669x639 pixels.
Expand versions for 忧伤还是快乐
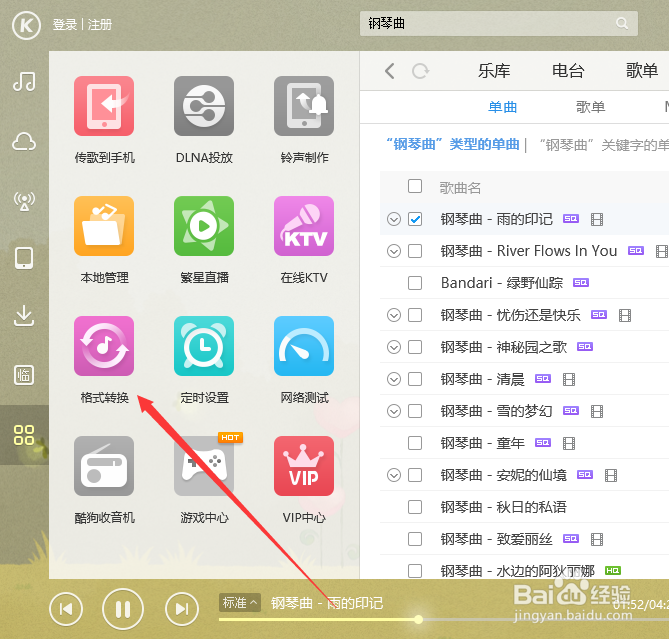[394, 315]
